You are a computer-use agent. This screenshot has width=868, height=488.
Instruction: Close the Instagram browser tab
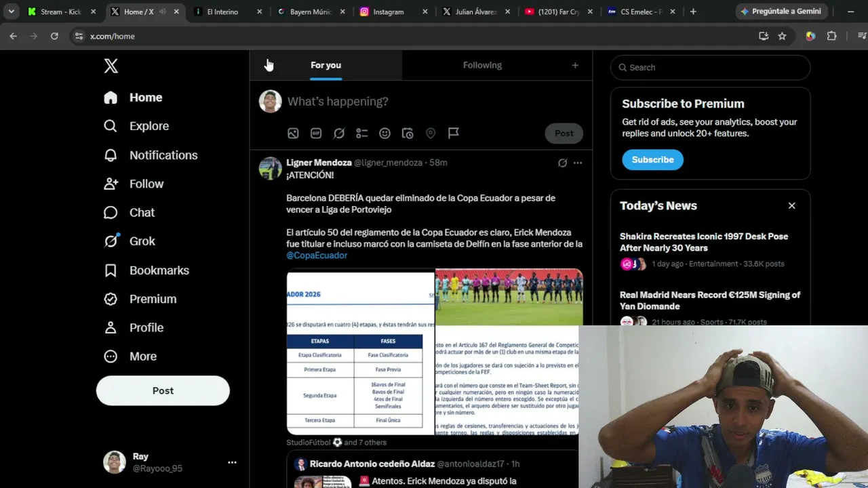tap(425, 12)
